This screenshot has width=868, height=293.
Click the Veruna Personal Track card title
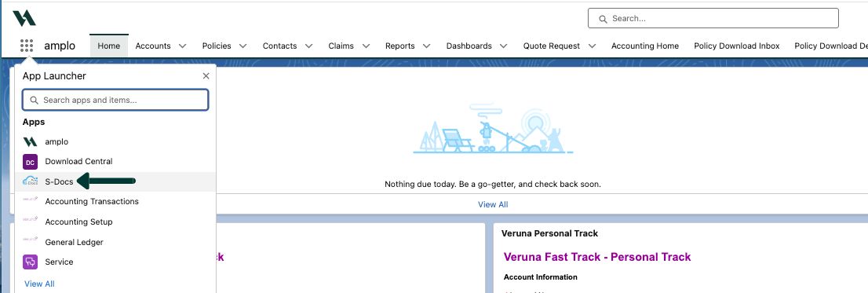(549, 234)
